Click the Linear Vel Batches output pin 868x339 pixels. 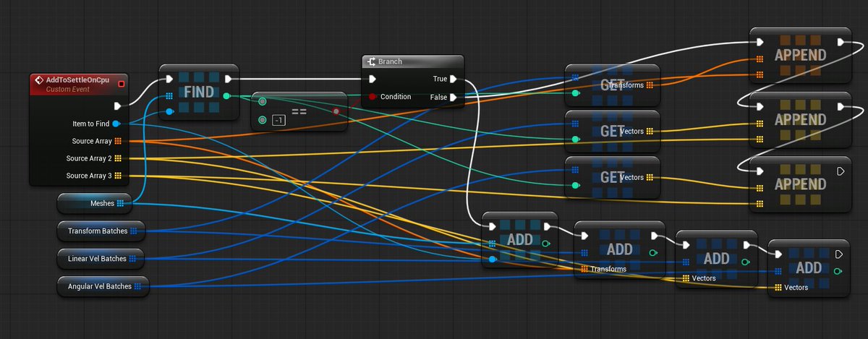[x=133, y=258]
